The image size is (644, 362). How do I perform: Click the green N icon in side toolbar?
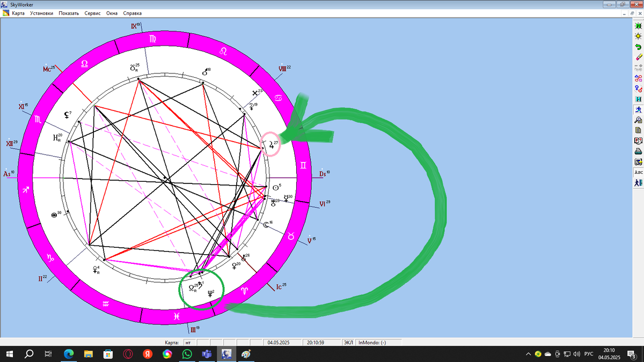(639, 25)
